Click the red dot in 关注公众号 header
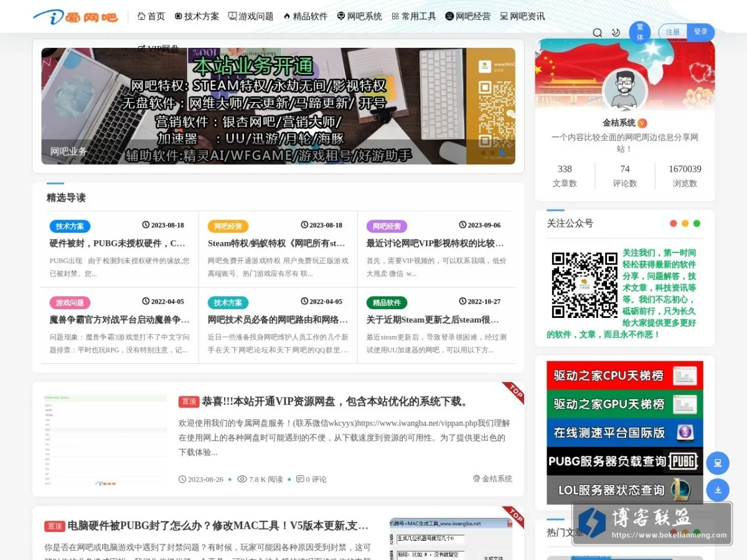This screenshot has width=747, height=560. click(674, 223)
